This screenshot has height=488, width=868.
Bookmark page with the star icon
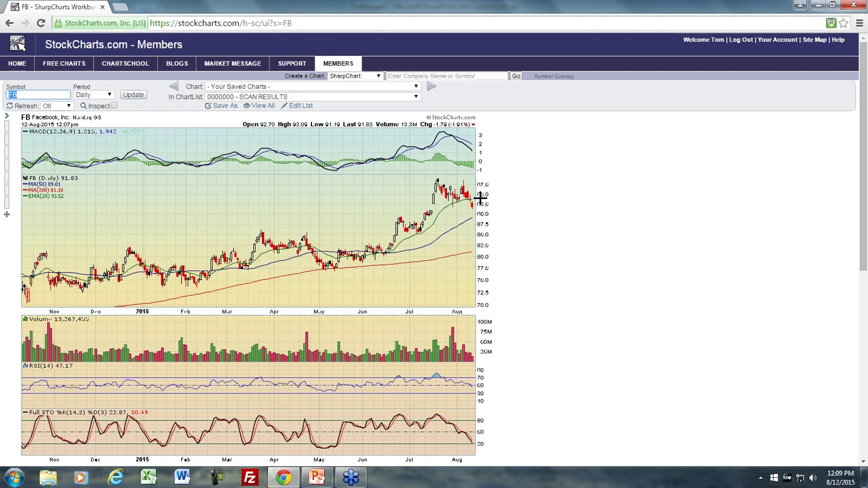[843, 23]
